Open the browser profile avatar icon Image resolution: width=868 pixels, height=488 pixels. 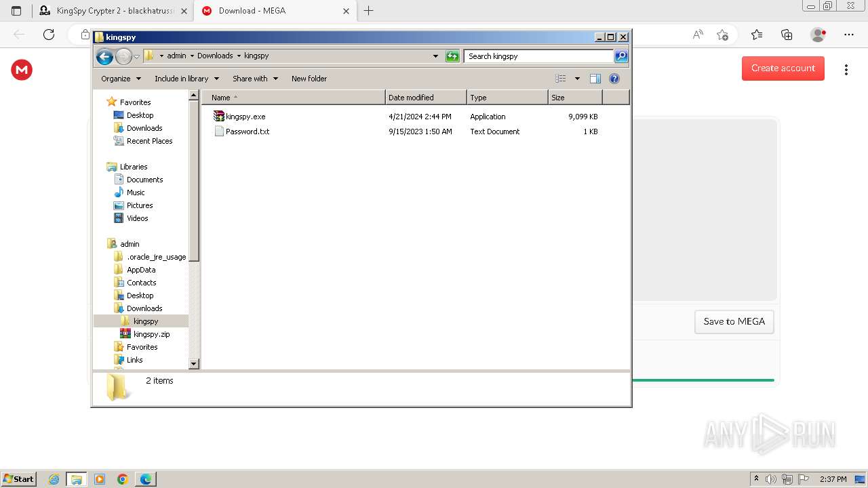[818, 35]
